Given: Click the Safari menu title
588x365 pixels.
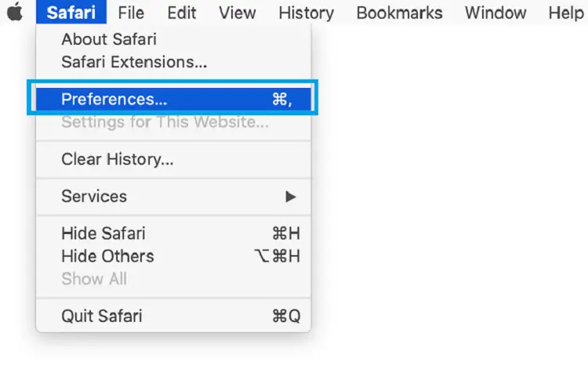Looking at the screenshot, I should (71, 13).
